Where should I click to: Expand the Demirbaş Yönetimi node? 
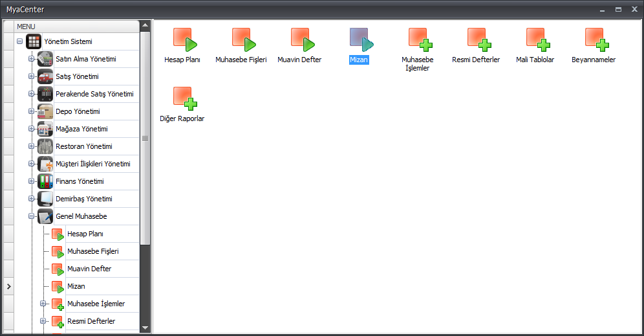[x=31, y=199]
